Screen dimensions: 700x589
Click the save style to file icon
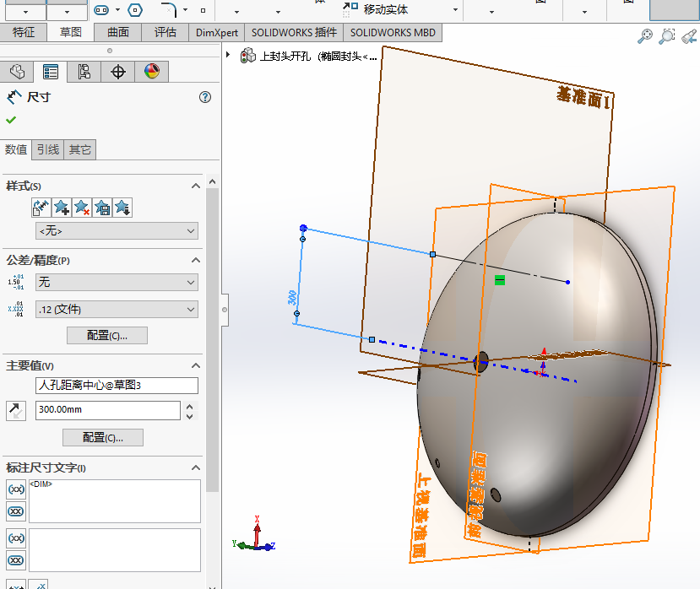pos(100,207)
